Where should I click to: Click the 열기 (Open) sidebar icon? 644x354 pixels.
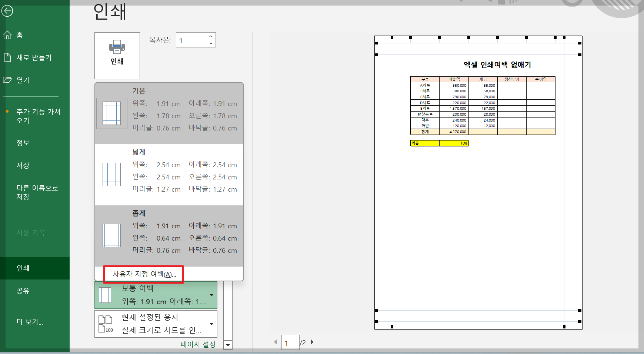(22, 80)
